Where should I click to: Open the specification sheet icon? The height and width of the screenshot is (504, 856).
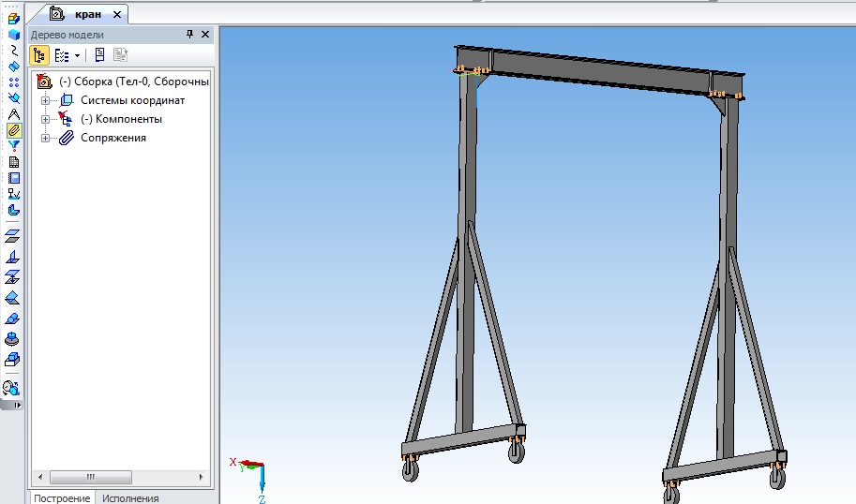(x=14, y=161)
